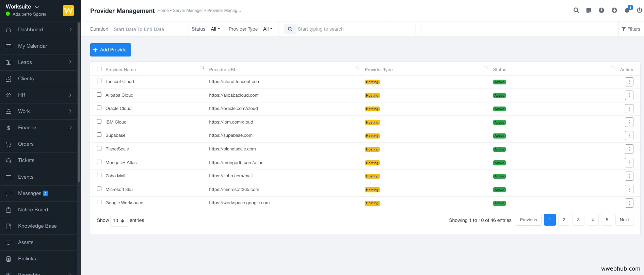Open action menu for Google Workspace
Screen dimensions: 644x275
click(629, 203)
